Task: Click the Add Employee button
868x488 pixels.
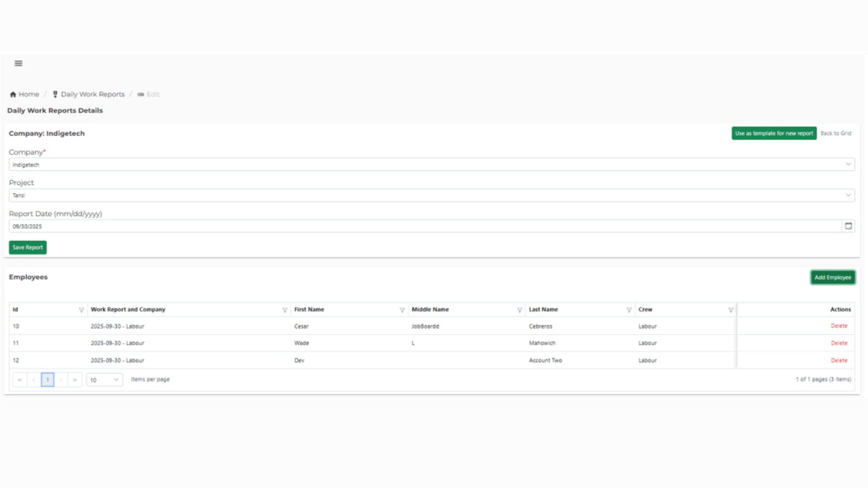Action: [832, 278]
